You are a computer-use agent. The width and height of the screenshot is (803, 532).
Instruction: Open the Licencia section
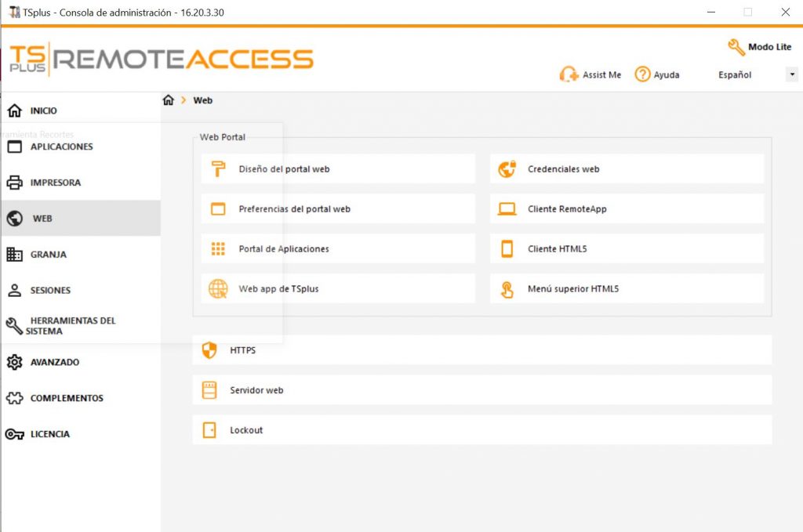49,434
